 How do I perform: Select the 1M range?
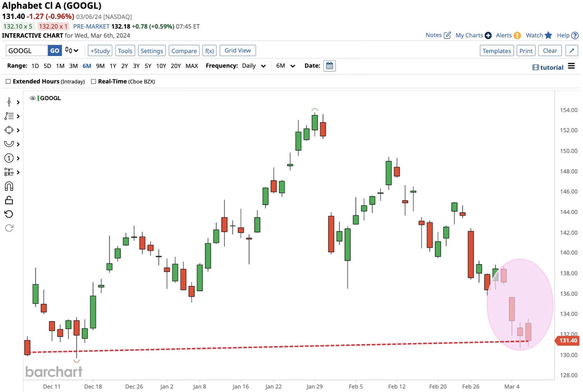[60, 66]
